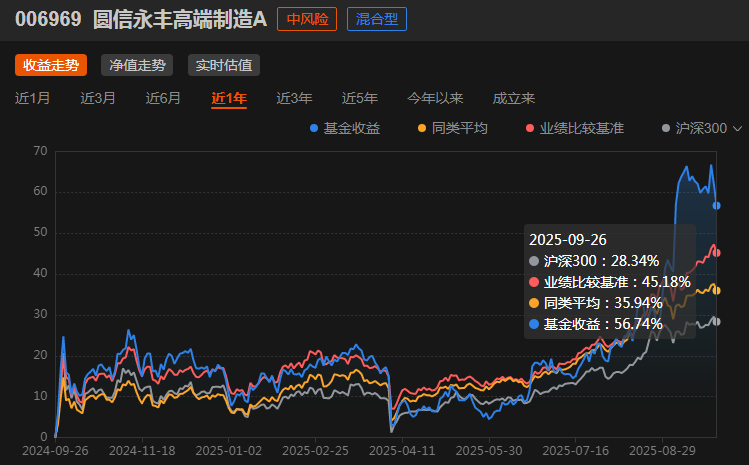Image resolution: width=749 pixels, height=465 pixels.
Task: Click tooltip date 2025-09-26
Action: pyautogui.click(x=567, y=239)
